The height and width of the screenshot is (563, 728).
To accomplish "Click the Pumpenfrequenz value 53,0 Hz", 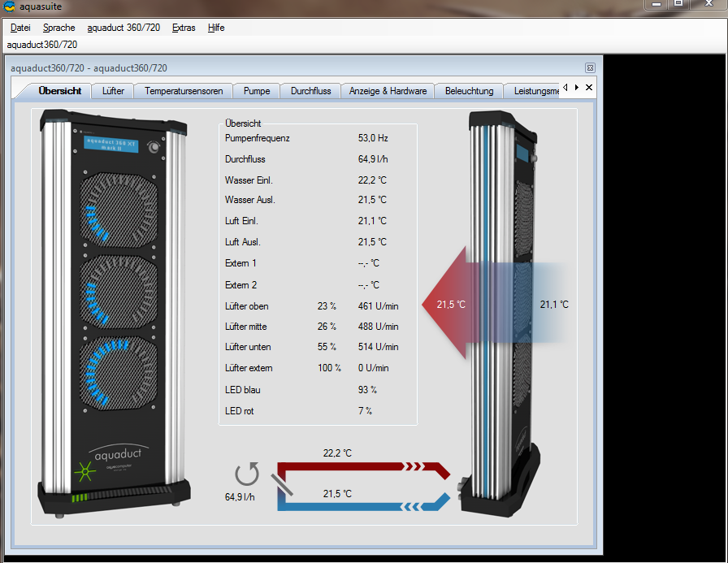I will pos(373,138).
